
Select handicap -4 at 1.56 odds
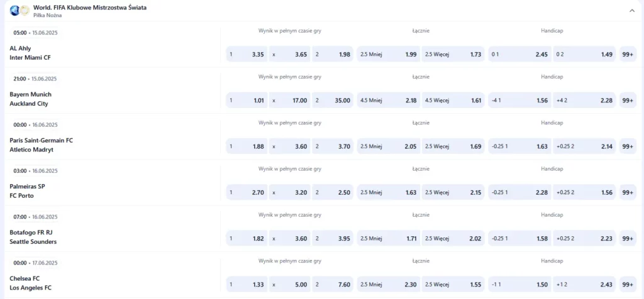click(x=519, y=101)
